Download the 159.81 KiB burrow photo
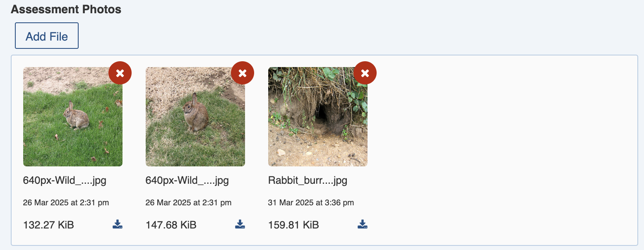This screenshot has height=250, width=644. click(x=363, y=225)
